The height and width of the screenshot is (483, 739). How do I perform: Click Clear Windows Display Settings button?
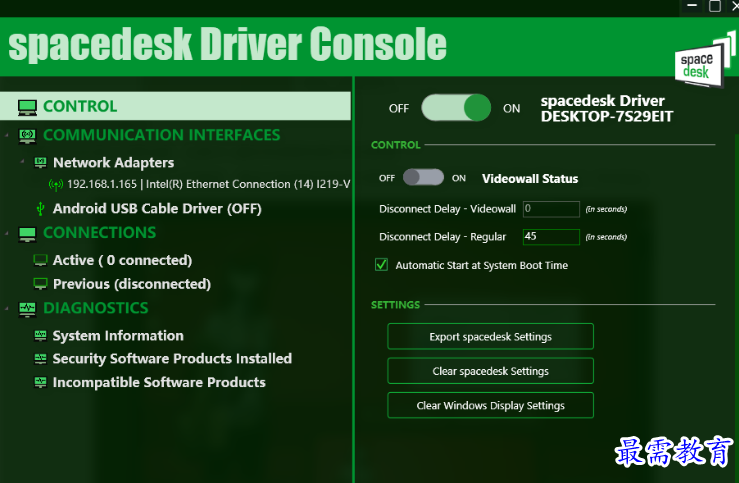click(491, 405)
